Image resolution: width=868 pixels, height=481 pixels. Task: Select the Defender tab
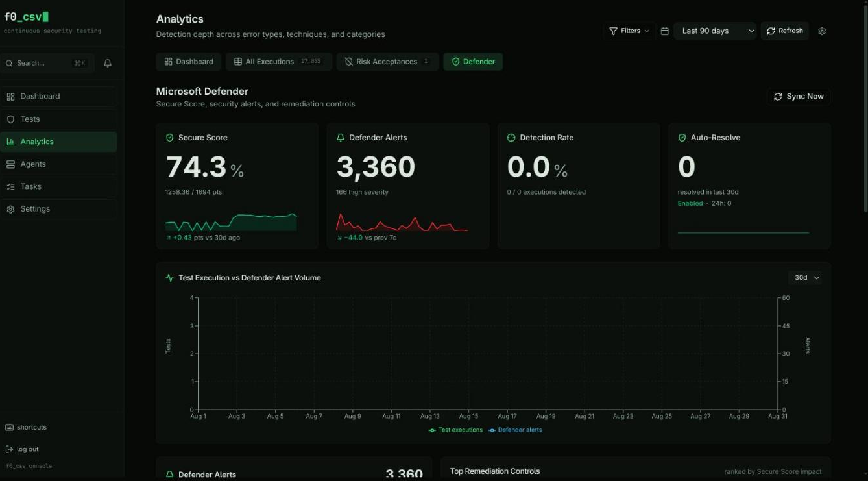(473, 62)
